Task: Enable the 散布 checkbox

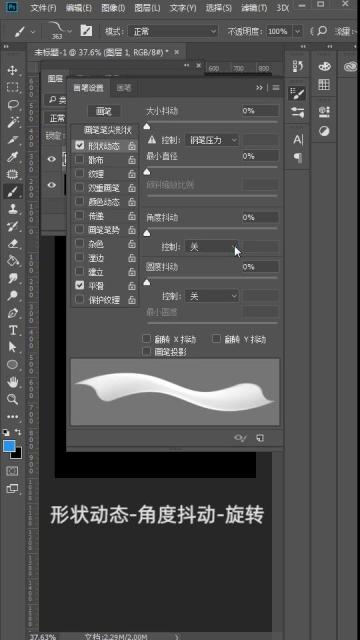Action: point(80,160)
